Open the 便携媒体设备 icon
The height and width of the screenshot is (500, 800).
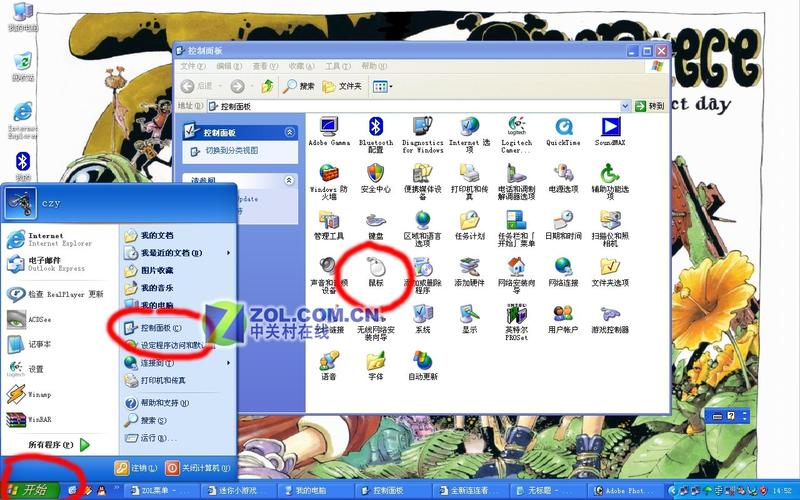(x=422, y=182)
